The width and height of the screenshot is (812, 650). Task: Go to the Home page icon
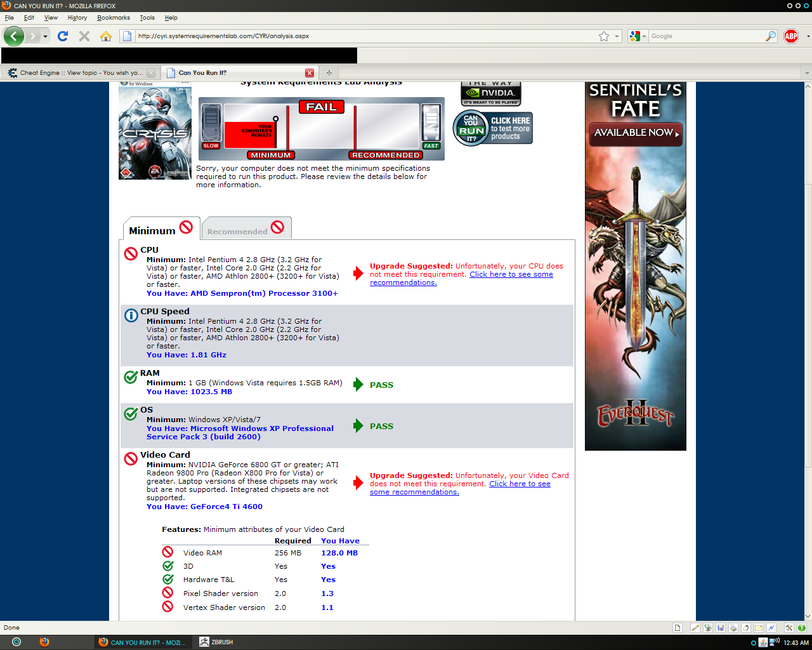click(x=106, y=36)
